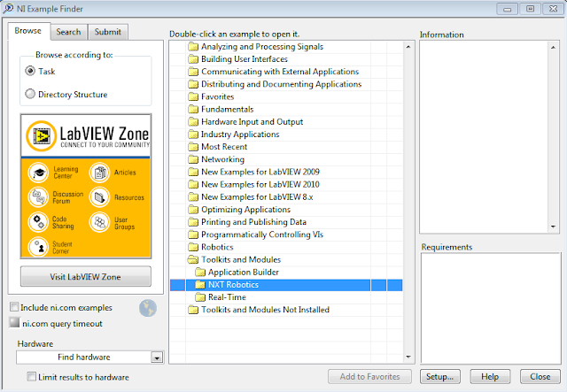This screenshot has width=567, height=392.
Task: Click folder icon next to Building User Interfaces
Action: coord(193,59)
